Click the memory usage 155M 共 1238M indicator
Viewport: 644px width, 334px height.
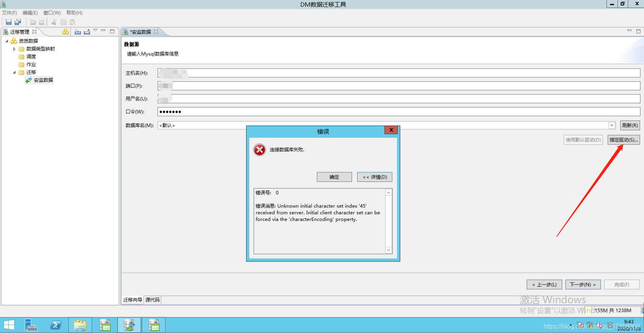click(612, 310)
